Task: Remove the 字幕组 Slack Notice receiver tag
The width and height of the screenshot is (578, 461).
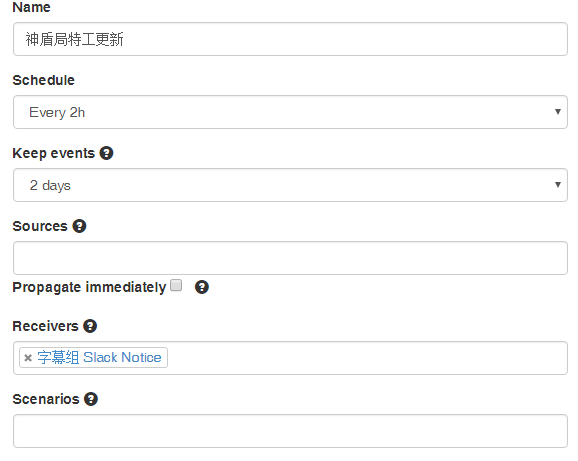Action: [x=28, y=358]
